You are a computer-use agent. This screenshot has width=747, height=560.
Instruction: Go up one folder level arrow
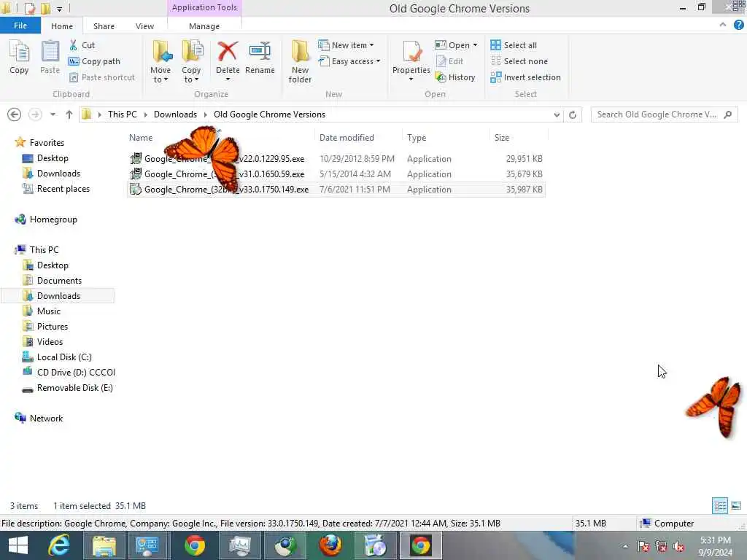(x=69, y=114)
